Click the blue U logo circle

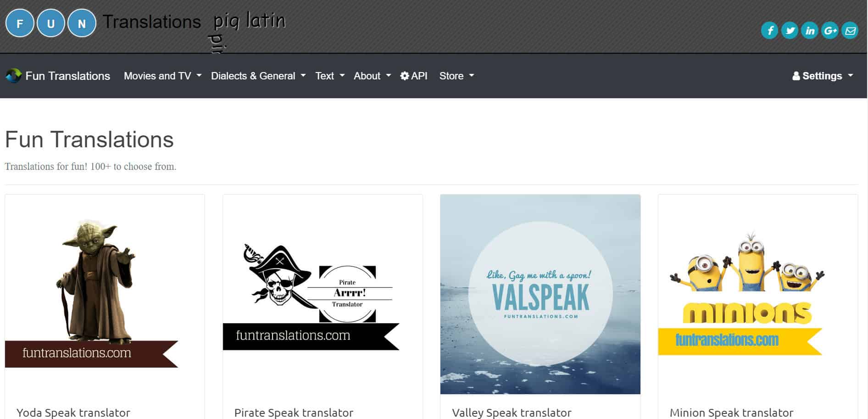[51, 23]
